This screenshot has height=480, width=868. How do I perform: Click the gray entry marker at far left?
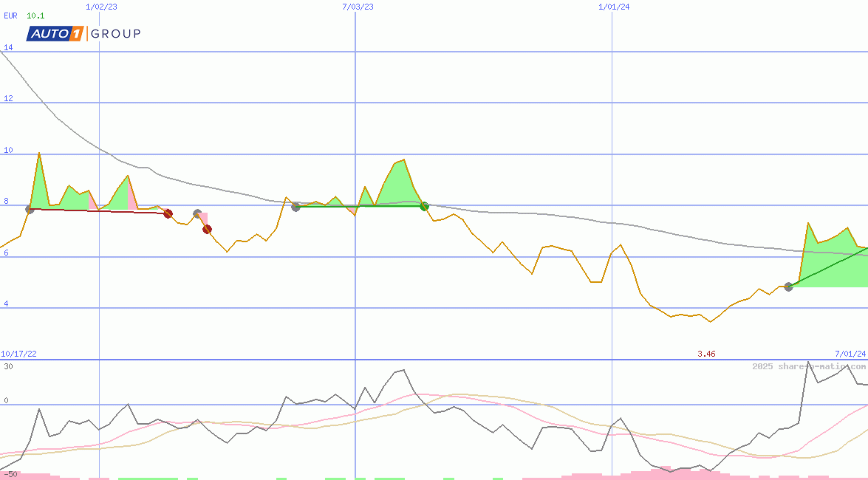30,210
